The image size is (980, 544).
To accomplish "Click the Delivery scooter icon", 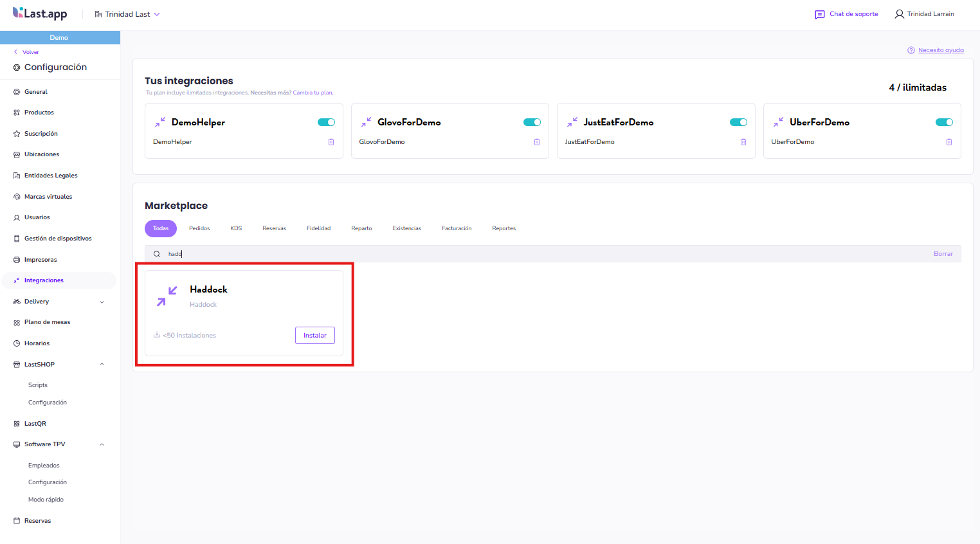I will (17, 302).
